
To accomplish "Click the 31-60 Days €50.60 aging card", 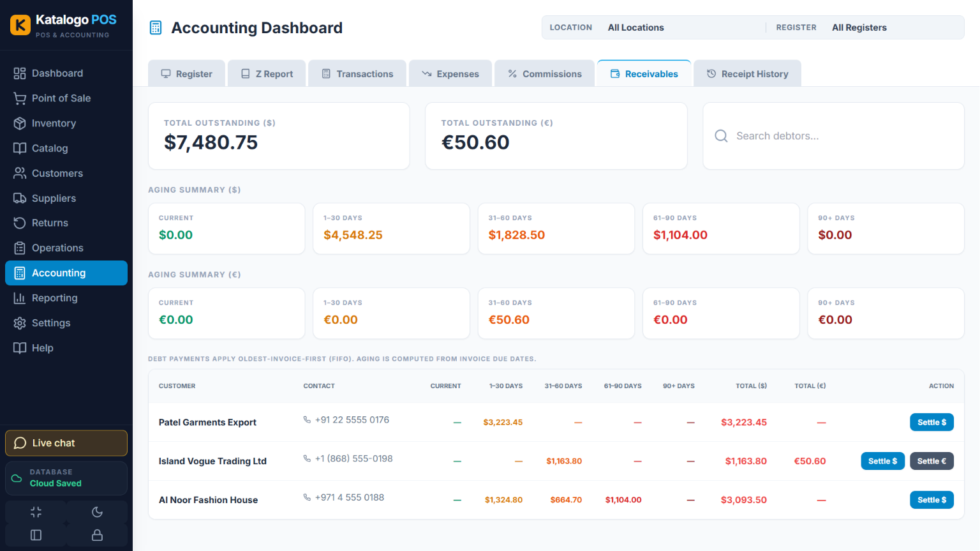I will 556,313.
